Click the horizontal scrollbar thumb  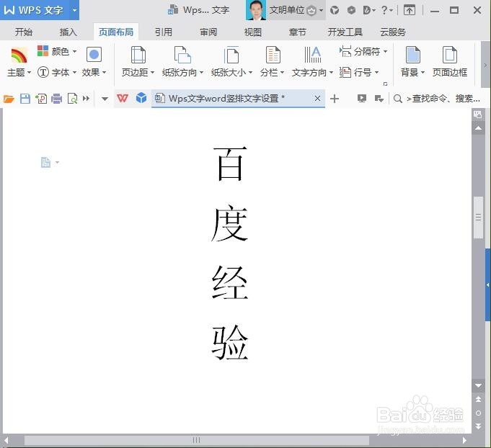pos(197,440)
